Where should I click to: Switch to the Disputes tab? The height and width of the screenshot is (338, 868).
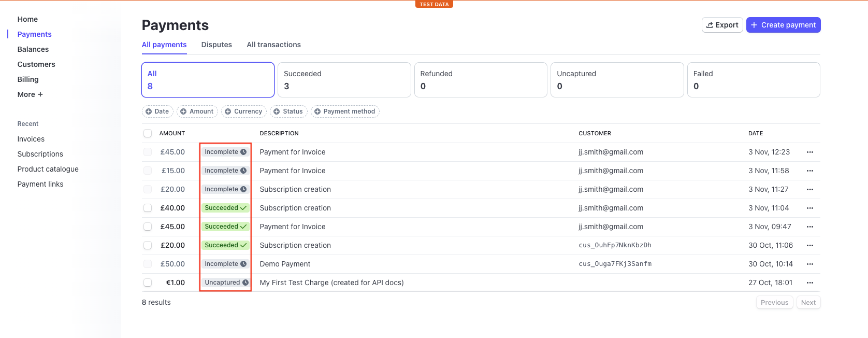[x=216, y=45]
